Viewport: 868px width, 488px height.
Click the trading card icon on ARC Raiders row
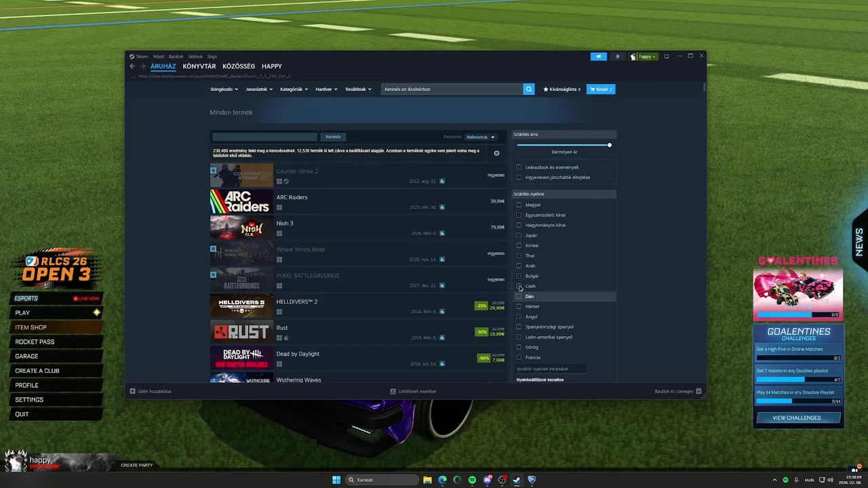(442, 207)
